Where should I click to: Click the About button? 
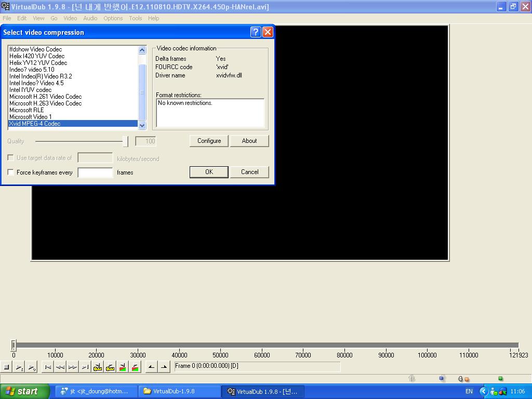click(249, 141)
